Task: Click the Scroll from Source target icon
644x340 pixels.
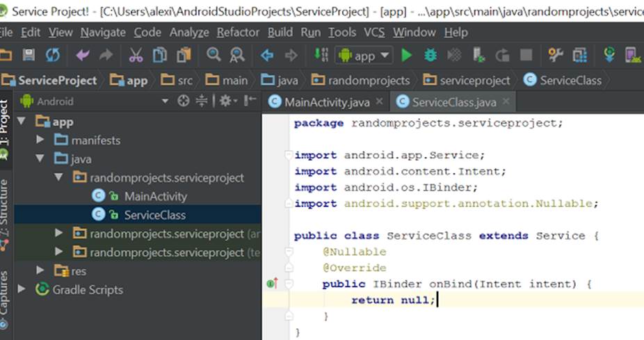Action: click(183, 101)
